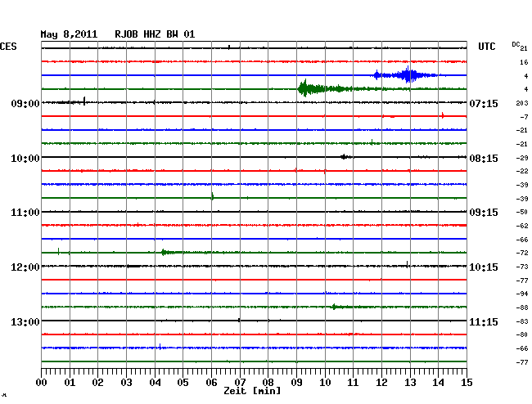Select the DC offset value -72
Image resolution: width=532 pixels, height=404 pixels.
pyautogui.click(x=522, y=253)
